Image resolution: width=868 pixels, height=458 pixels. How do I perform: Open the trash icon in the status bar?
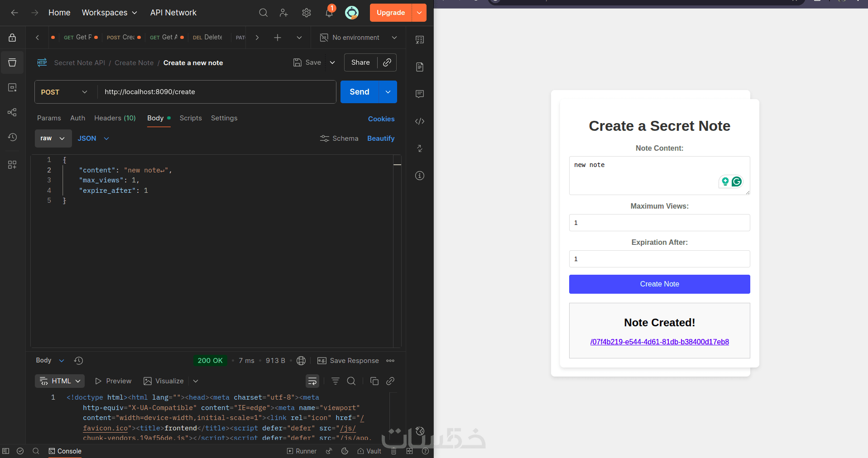tap(394, 451)
